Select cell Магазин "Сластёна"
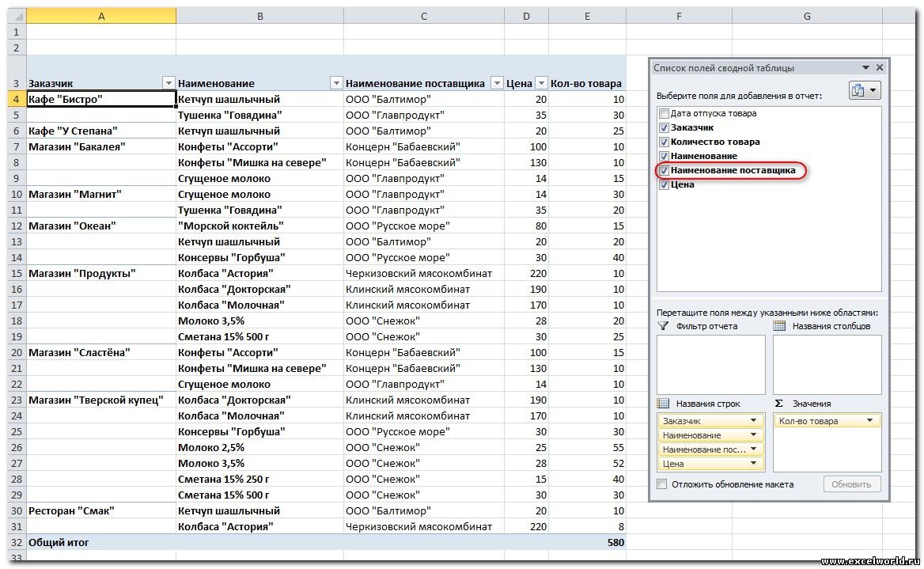 tap(100, 353)
